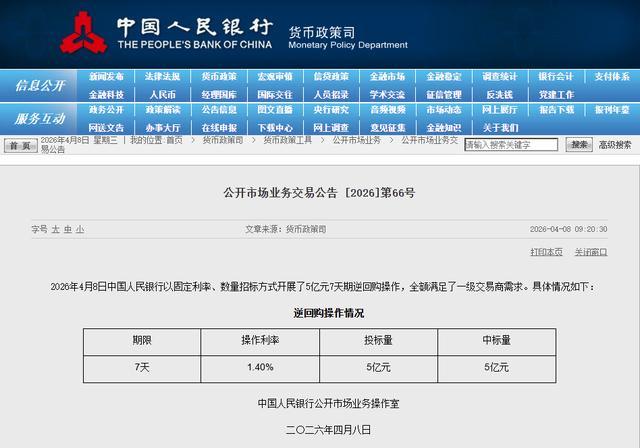Open the 征信管理 menu entry
The width and height of the screenshot is (640, 448).
click(x=444, y=95)
